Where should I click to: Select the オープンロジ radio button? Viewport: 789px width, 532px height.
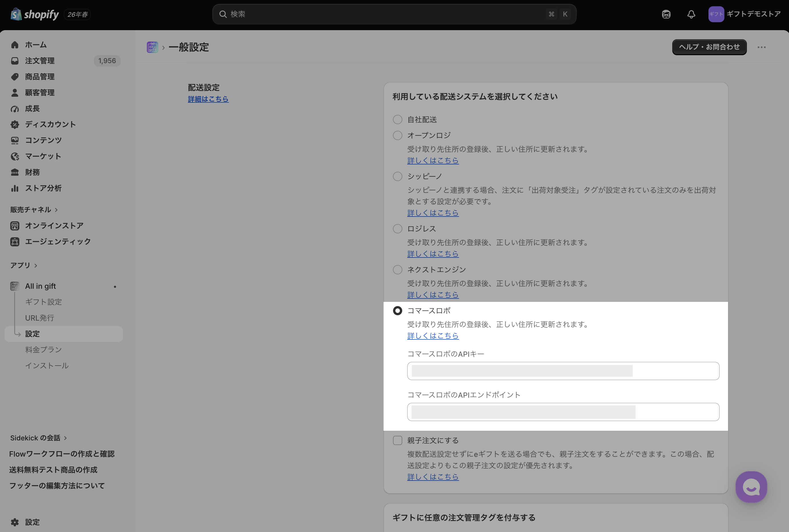[397, 135]
